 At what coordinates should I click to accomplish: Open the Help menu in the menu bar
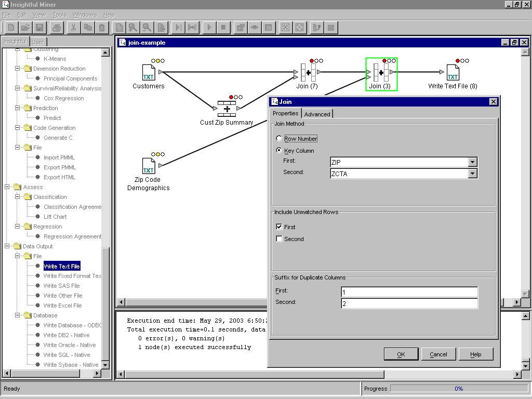tap(109, 15)
